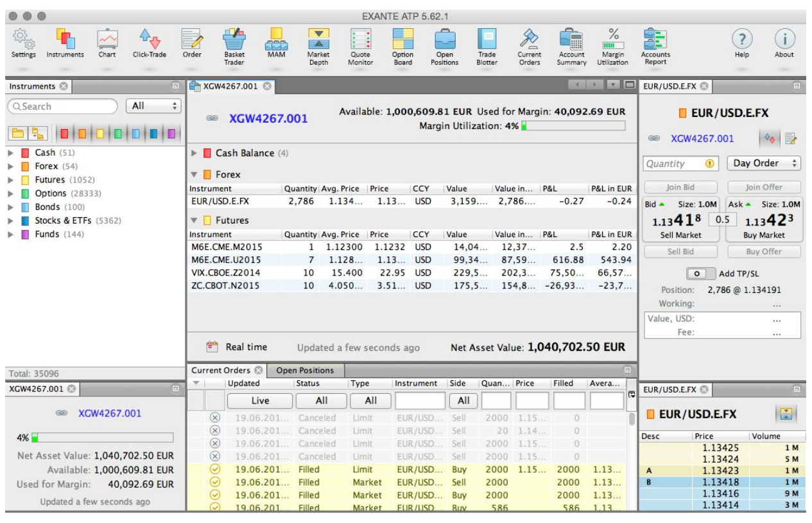Toggle the green Options filter button
812x523 pixels.
[x=118, y=134]
